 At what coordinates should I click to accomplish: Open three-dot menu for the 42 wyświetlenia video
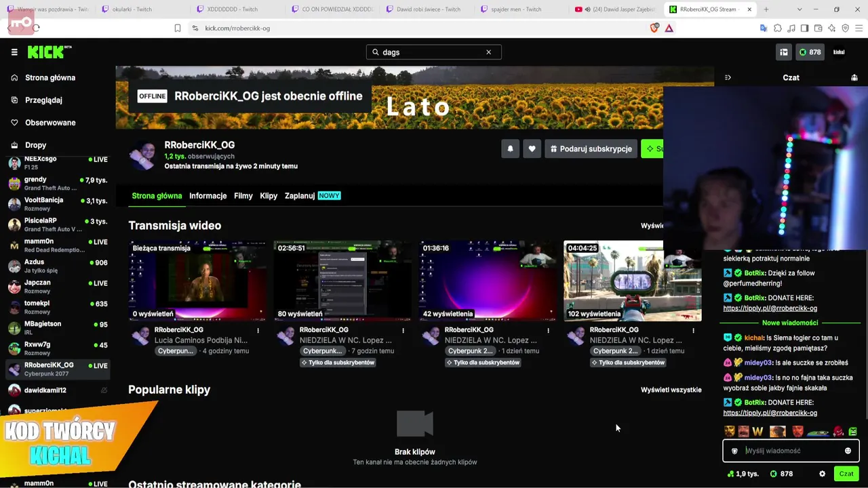(548, 331)
